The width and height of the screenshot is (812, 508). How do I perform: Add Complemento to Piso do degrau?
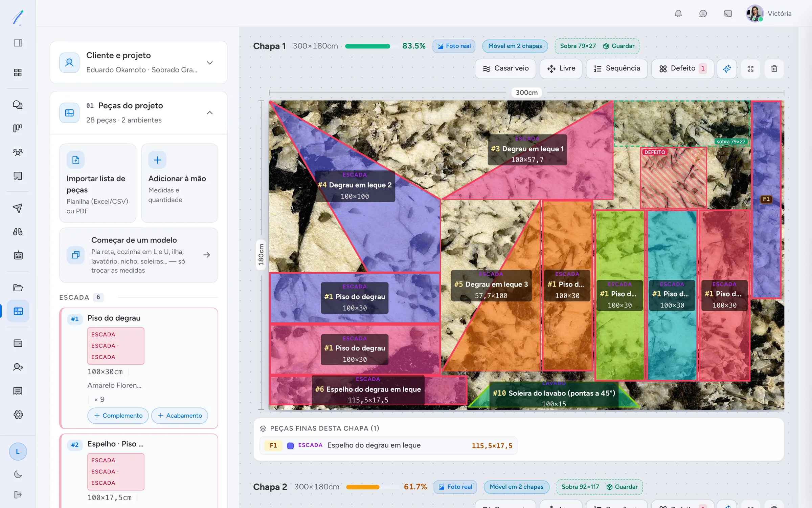pyautogui.click(x=118, y=416)
